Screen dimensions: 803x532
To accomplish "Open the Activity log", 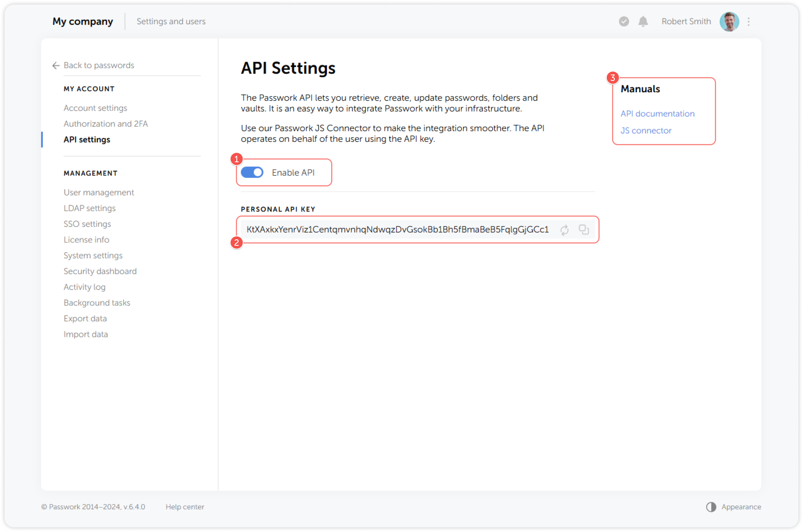I will [x=84, y=287].
